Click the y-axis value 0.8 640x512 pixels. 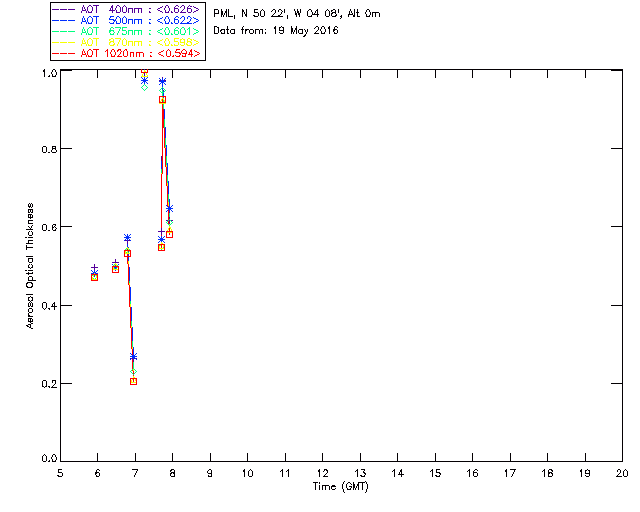pyautogui.click(x=49, y=149)
